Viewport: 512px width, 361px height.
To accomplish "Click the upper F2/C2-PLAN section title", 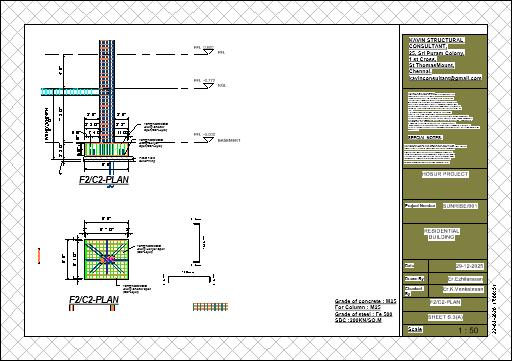I will [x=104, y=180].
